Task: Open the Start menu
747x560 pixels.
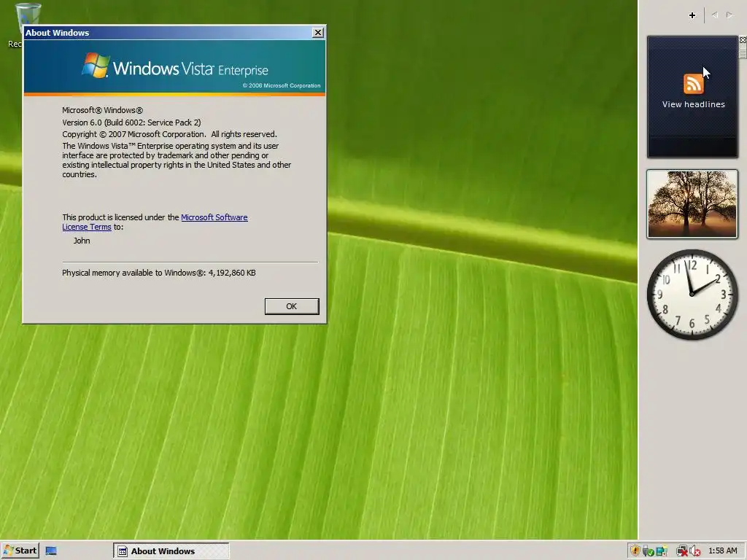Action: pos(20,551)
